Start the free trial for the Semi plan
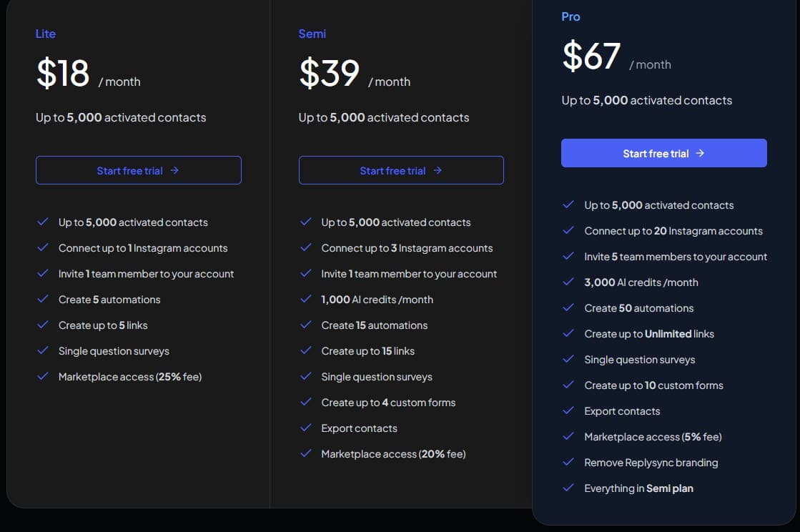800x532 pixels. [401, 170]
